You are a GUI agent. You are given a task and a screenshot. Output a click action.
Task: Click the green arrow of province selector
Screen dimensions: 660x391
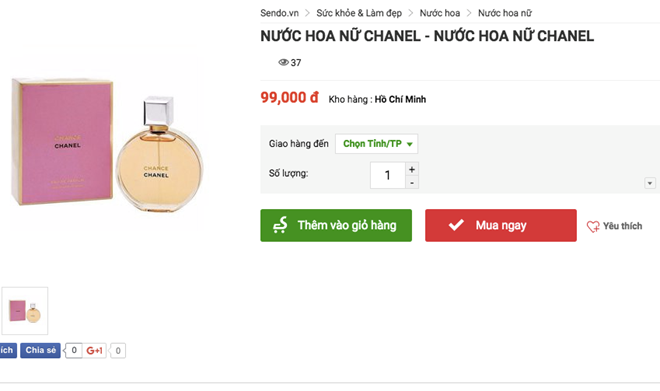(410, 144)
